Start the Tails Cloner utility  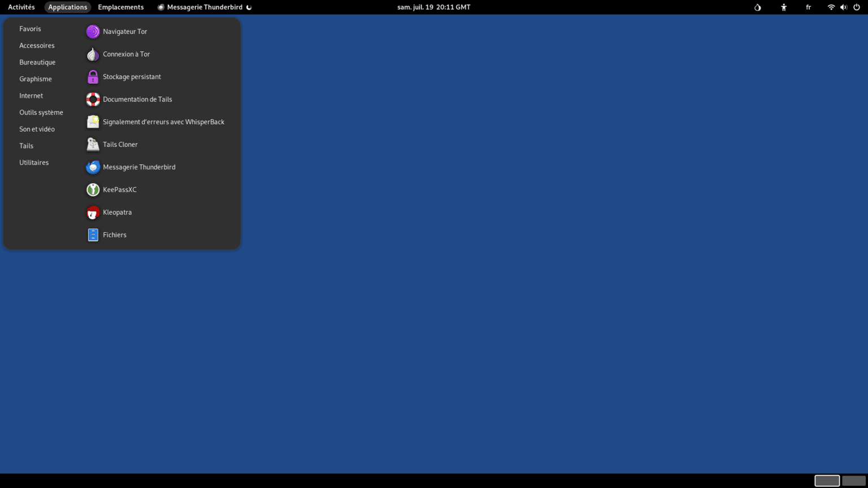pos(120,145)
